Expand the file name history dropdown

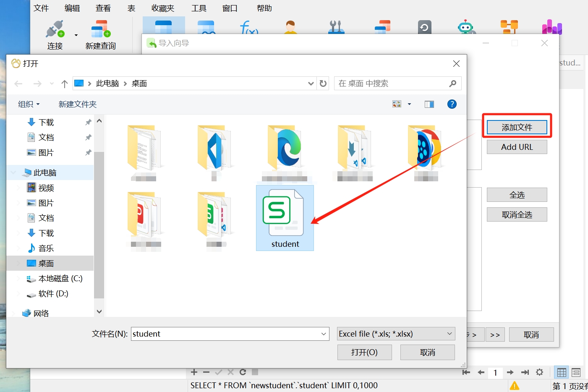coord(324,334)
